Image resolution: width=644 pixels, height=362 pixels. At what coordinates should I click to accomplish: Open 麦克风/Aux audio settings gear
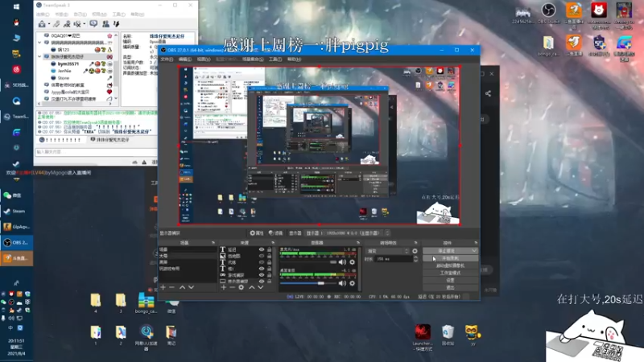point(352,262)
